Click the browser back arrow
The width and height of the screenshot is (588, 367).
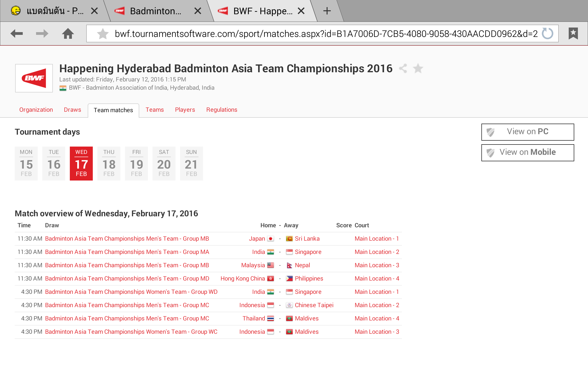tap(17, 33)
